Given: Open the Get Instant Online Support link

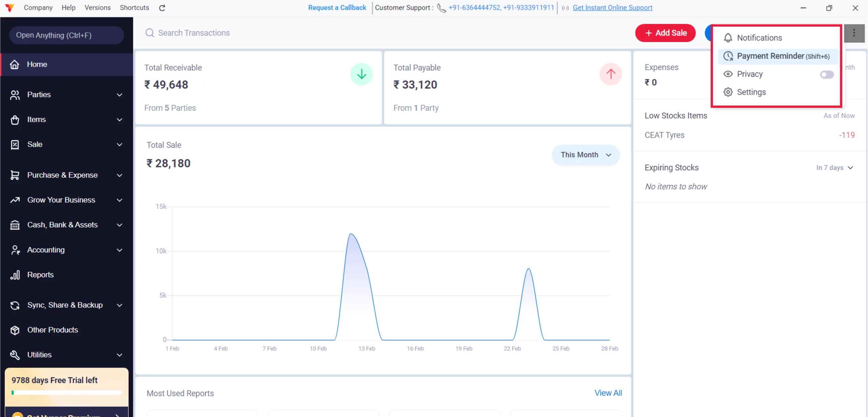Looking at the screenshot, I should 612,8.
